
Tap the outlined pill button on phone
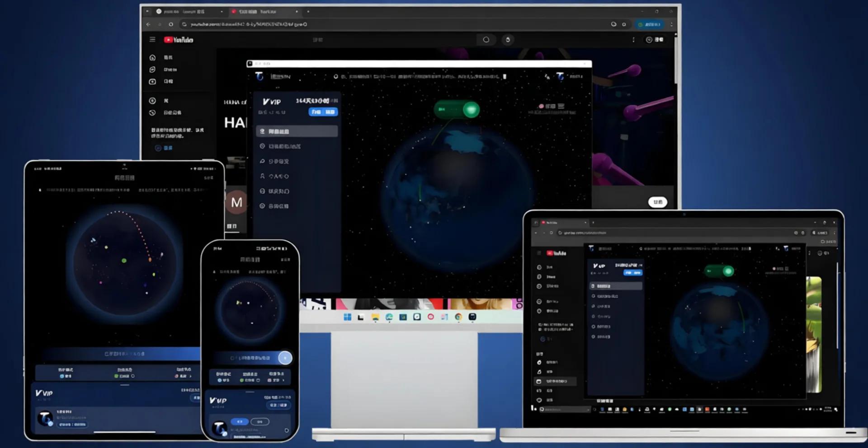(259, 421)
